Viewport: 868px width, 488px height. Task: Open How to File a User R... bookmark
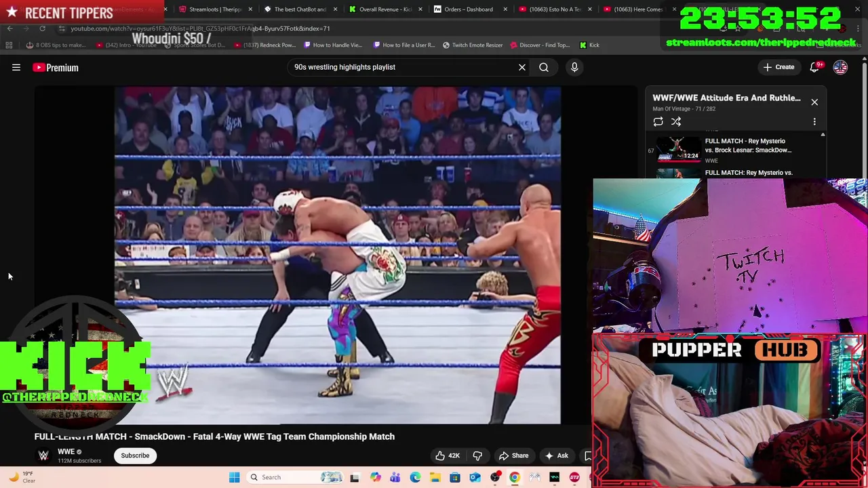pyautogui.click(x=403, y=45)
